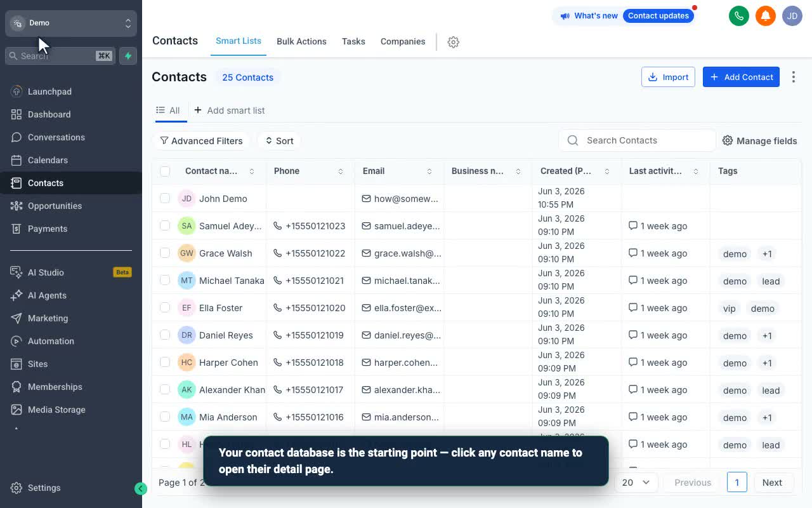812x508 pixels.
Task: Switch to the Bulk Actions tab
Action: [x=301, y=41]
